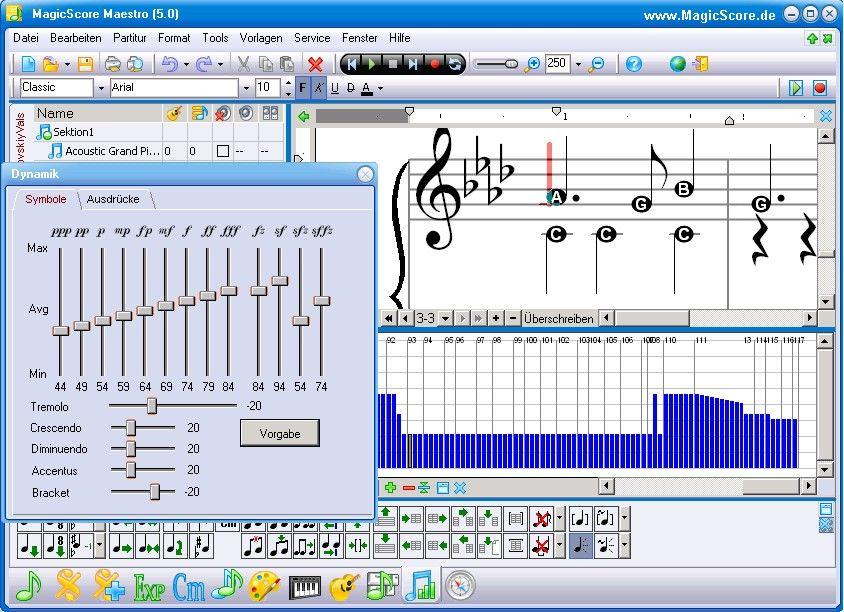Click the red X delete icon

click(x=315, y=64)
